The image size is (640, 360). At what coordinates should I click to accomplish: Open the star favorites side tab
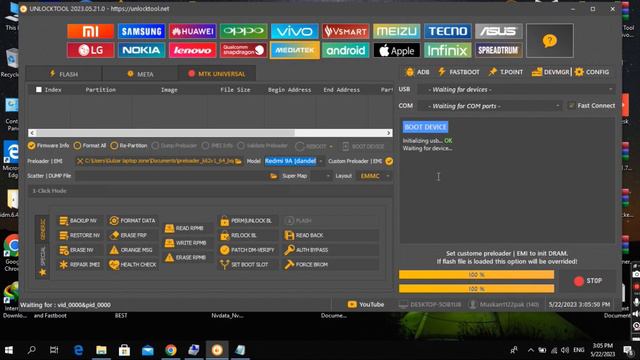coord(43,272)
